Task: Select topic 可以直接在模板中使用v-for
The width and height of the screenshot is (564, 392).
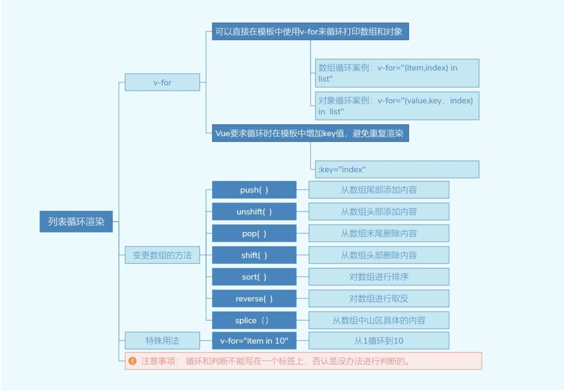Action: click(310, 31)
